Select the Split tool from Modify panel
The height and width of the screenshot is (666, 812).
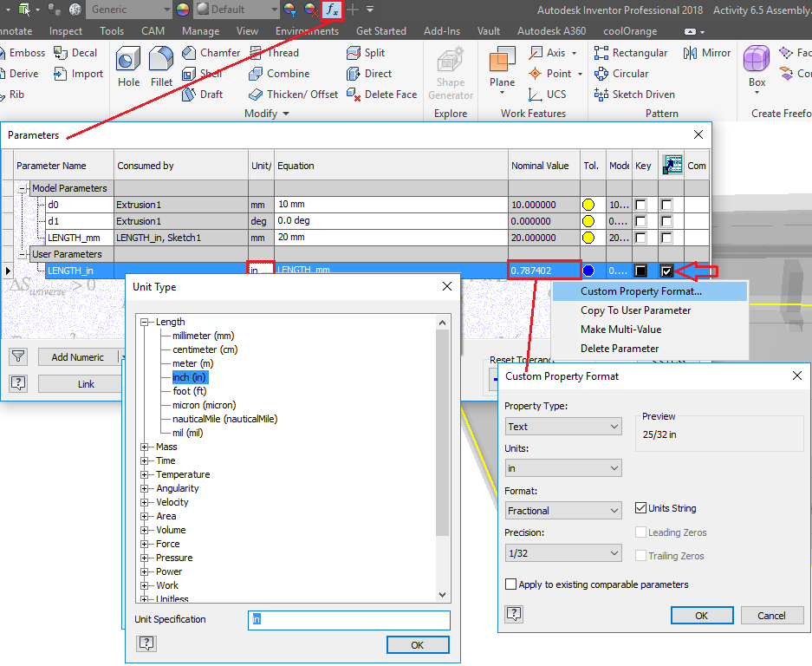click(x=367, y=52)
